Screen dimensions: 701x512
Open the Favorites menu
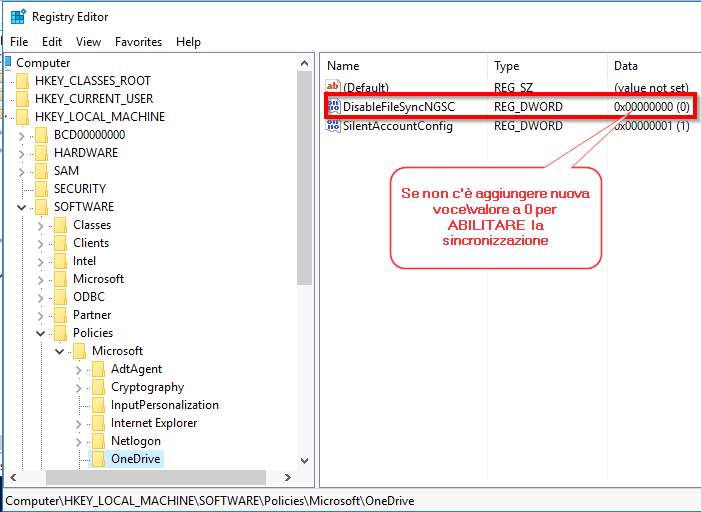pyautogui.click(x=139, y=42)
